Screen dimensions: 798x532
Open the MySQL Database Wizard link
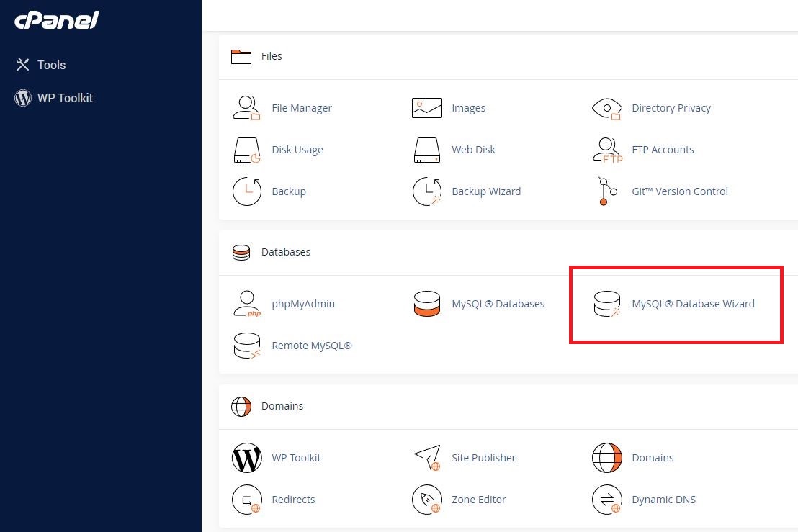tap(693, 304)
